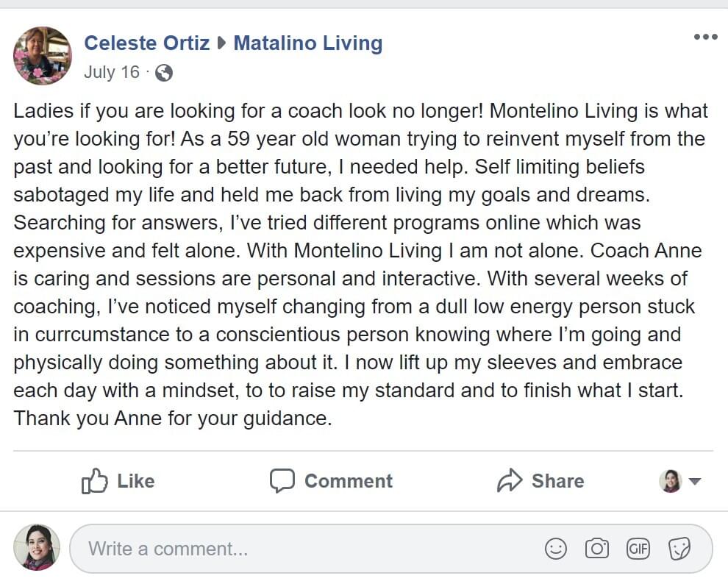
Task: Click the July 16 post timestamp
Action: [111, 72]
